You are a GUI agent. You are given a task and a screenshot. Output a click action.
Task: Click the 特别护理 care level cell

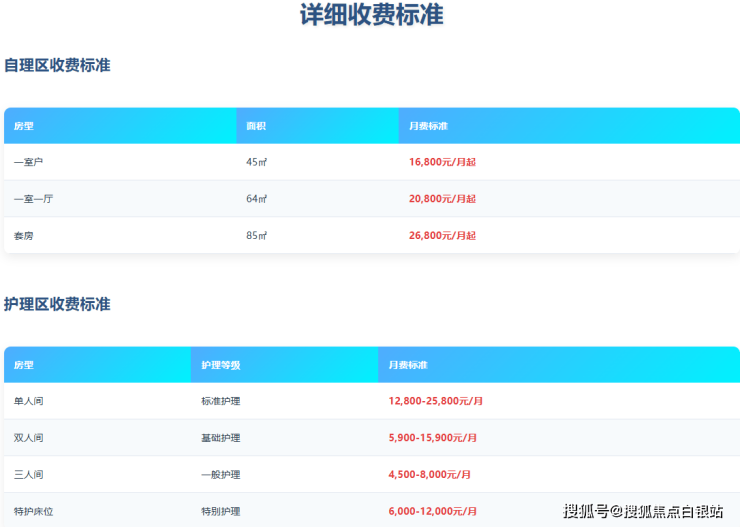tap(220, 511)
